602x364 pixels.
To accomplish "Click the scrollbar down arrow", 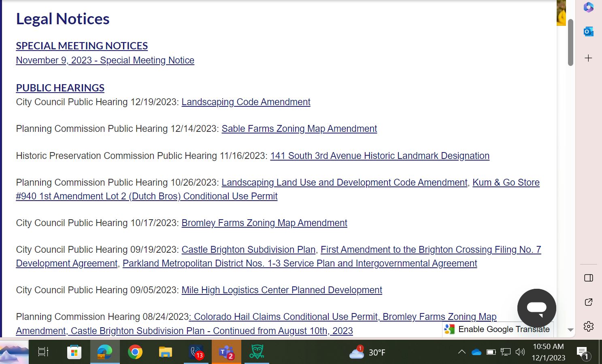I will (570, 330).
